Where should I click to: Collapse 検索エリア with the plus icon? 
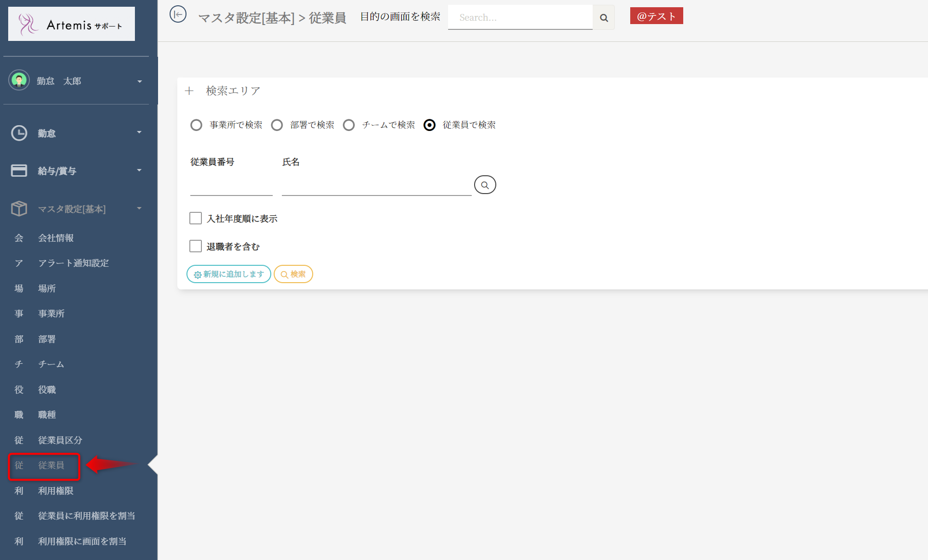pyautogui.click(x=189, y=91)
